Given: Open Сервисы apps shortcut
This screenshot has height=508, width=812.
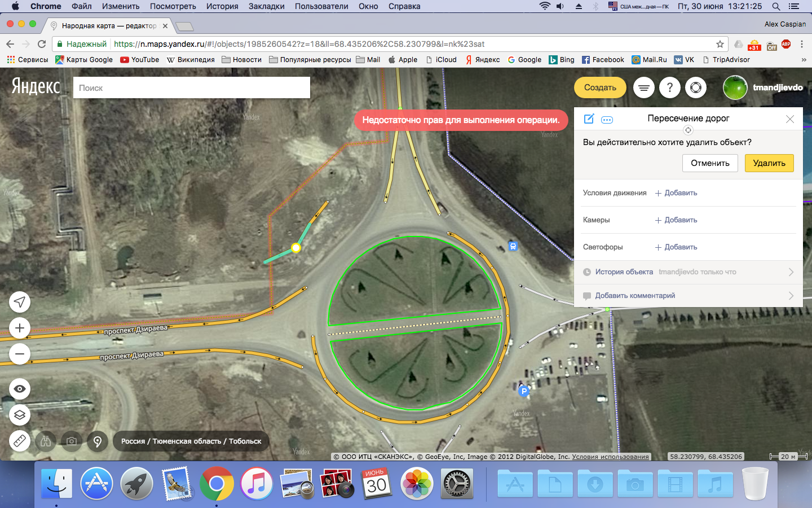Looking at the screenshot, I should coord(28,60).
